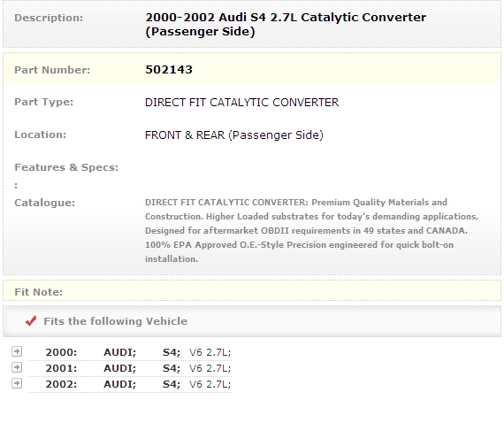This screenshot has height=431, width=504.
Task: Click V6 2.7L engine in 2001 row
Action: (x=210, y=368)
